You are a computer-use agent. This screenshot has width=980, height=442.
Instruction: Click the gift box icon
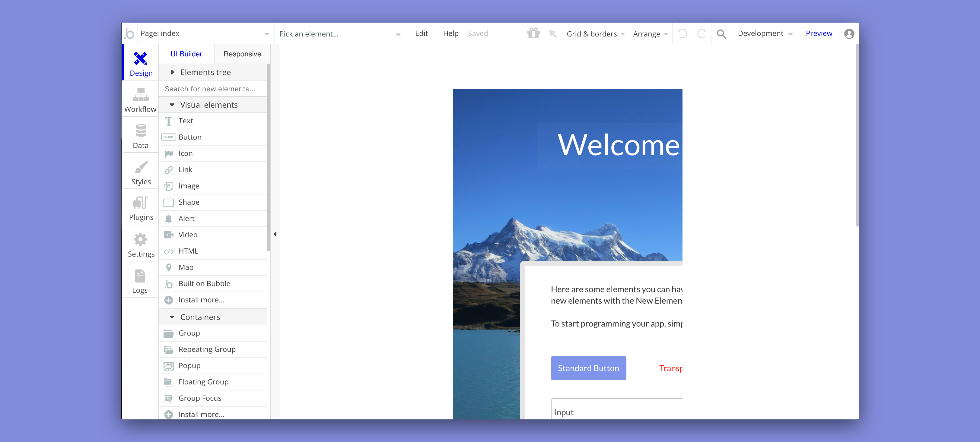[x=533, y=33]
